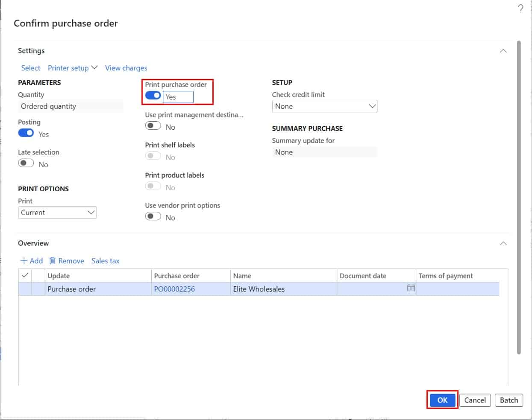
Task: Click the Update column header
Action: coord(98,276)
